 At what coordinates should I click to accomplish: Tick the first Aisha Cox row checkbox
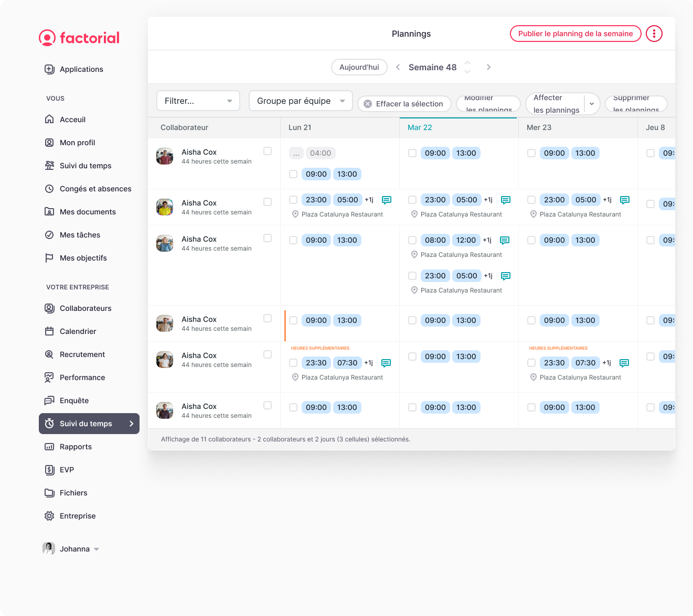click(268, 151)
